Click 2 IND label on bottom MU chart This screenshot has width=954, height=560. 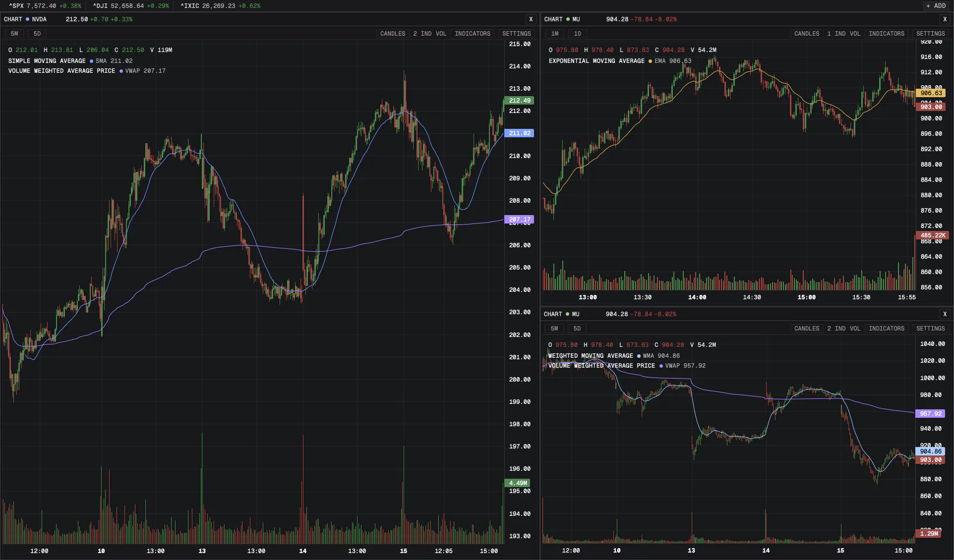pyautogui.click(x=836, y=329)
